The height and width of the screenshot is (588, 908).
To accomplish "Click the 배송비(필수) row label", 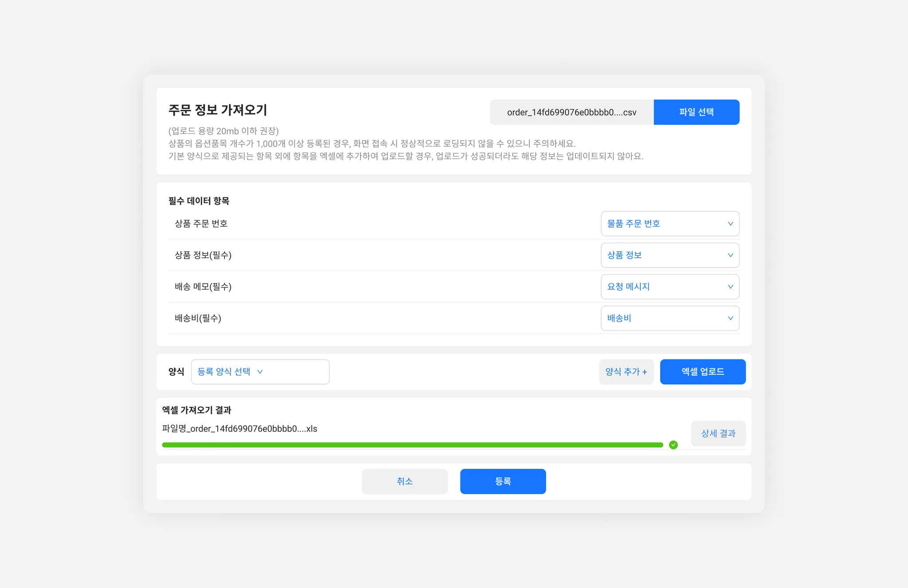I will pos(198,318).
